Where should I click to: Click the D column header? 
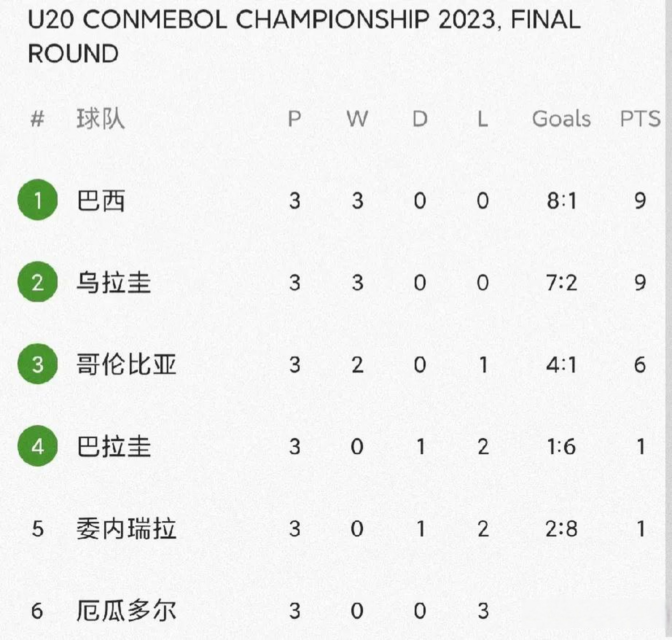pyautogui.click(x=419, y=119)
